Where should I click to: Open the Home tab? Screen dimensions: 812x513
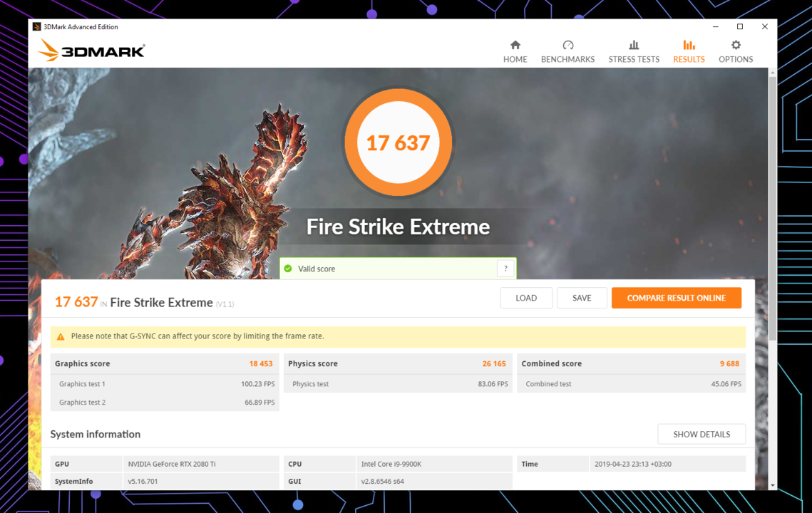pos(515,52)
